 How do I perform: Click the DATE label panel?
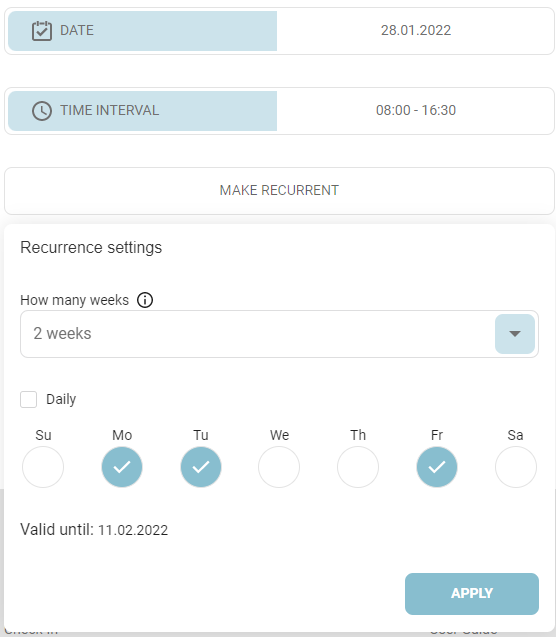(x=143, y=31)
